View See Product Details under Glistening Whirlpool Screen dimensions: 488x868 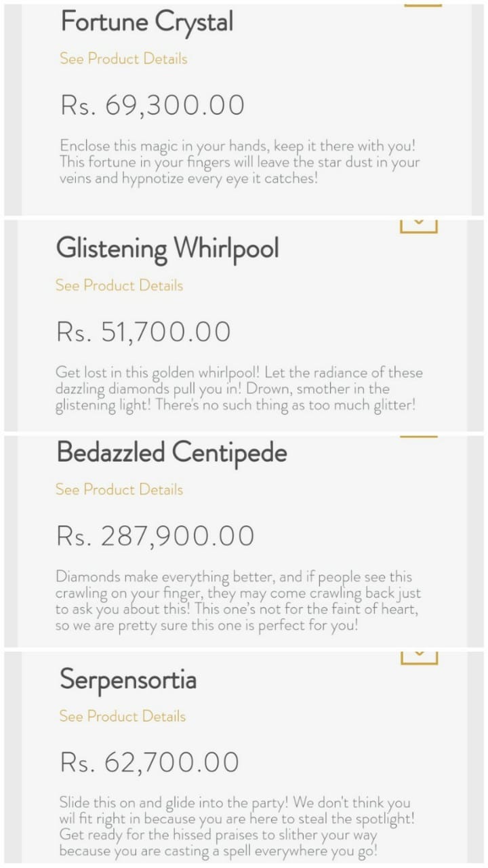(x=119, y=285)
